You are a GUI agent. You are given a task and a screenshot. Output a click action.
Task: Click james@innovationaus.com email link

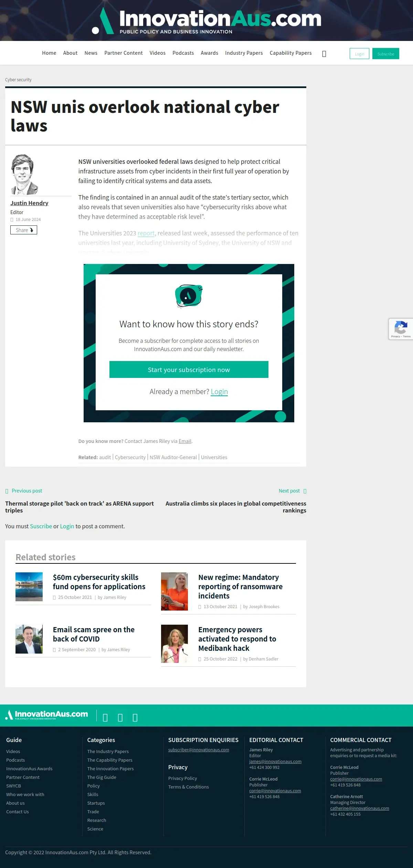[275, 761]
